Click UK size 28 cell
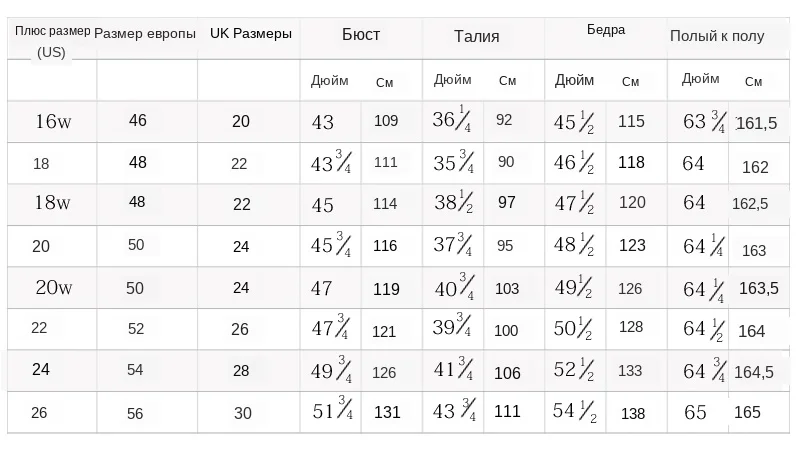The height and width of the screenshot is (452, 800). [241, 370]
